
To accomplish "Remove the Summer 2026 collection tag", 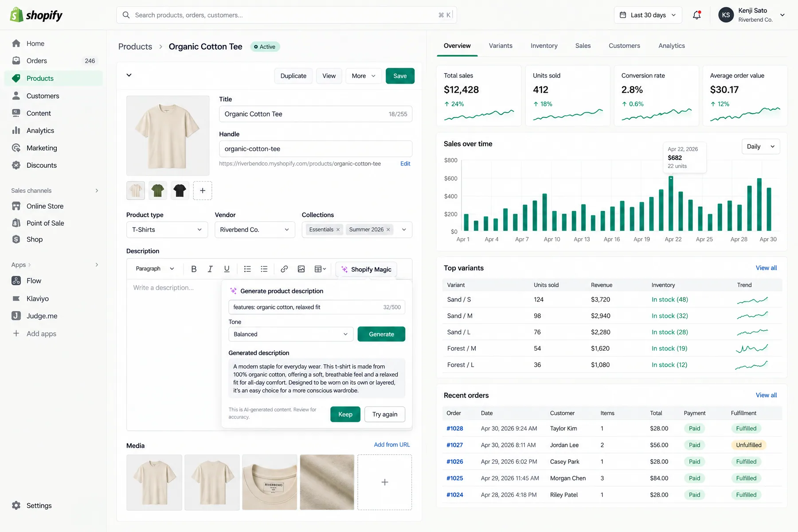I will (388, 230).
